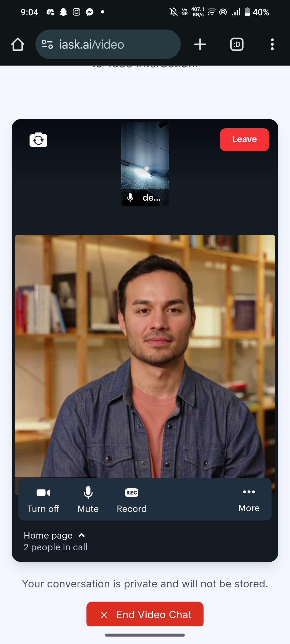Tap the battery indicator in the status bar
Image resolution: width=290 pixels, height=644 pixels.
click(x=257, y=12)
